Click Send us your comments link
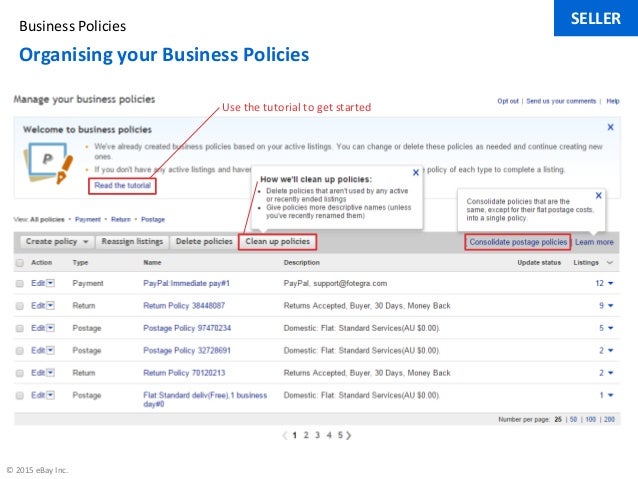Viewport: 638px width, 479px height. tap(561, 101)
